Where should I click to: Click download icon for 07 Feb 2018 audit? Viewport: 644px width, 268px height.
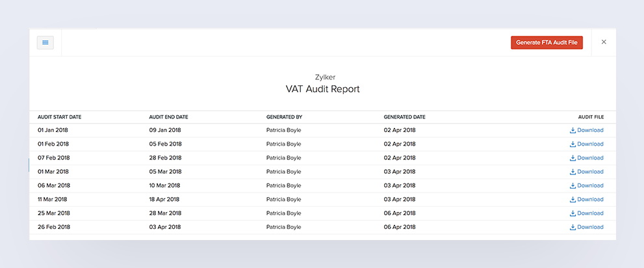click(x=573, y=158)
